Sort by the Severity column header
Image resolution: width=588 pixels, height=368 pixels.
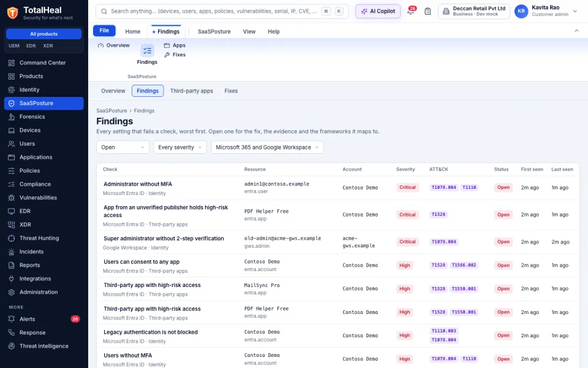point(405,169)
